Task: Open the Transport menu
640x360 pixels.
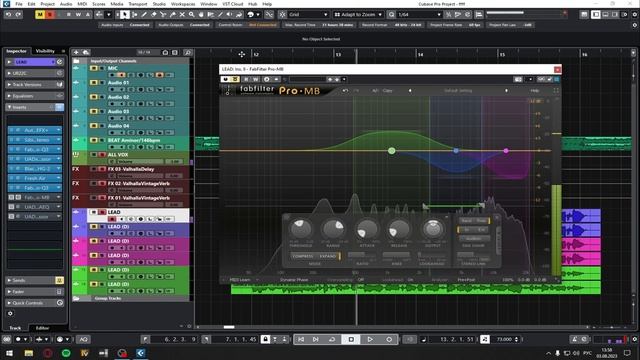Action: pyautogui.click(x=138, y=4)
